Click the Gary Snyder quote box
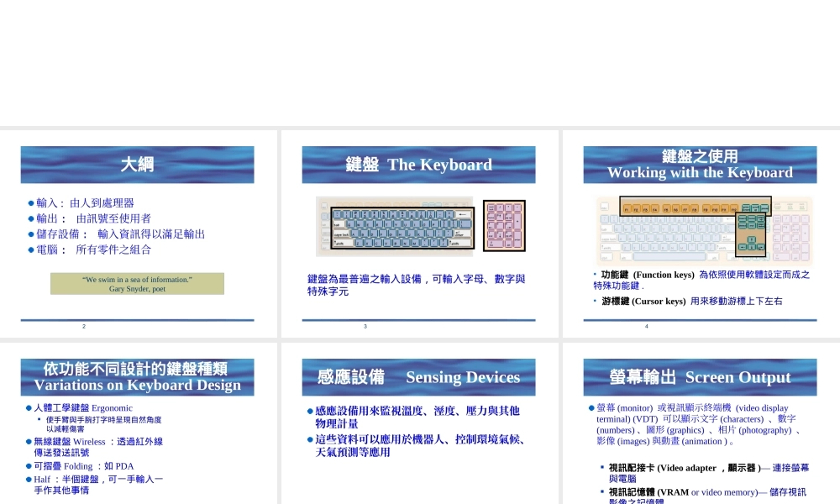The height and width of the screenshot is (504, 840). pos(137,283)
